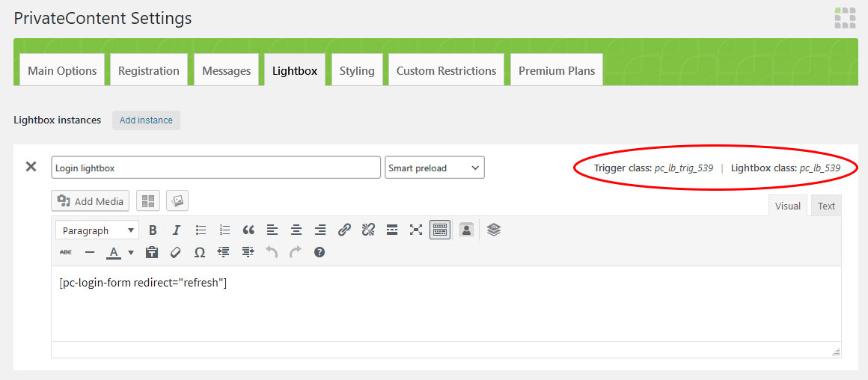
Task: Click the insert link icon
Action: (x=344, y=230)
